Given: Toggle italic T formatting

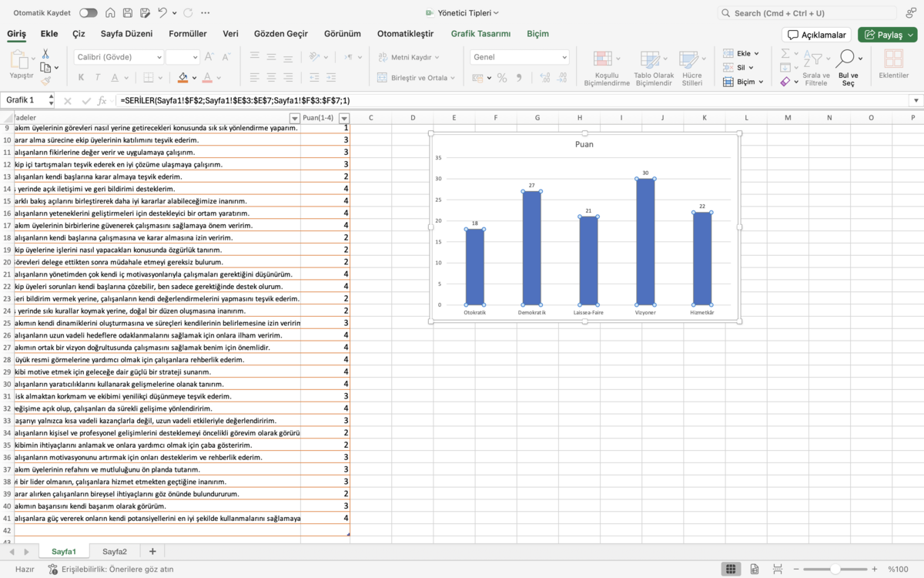Looking at the screenshot, I should [x=98, y=77].
